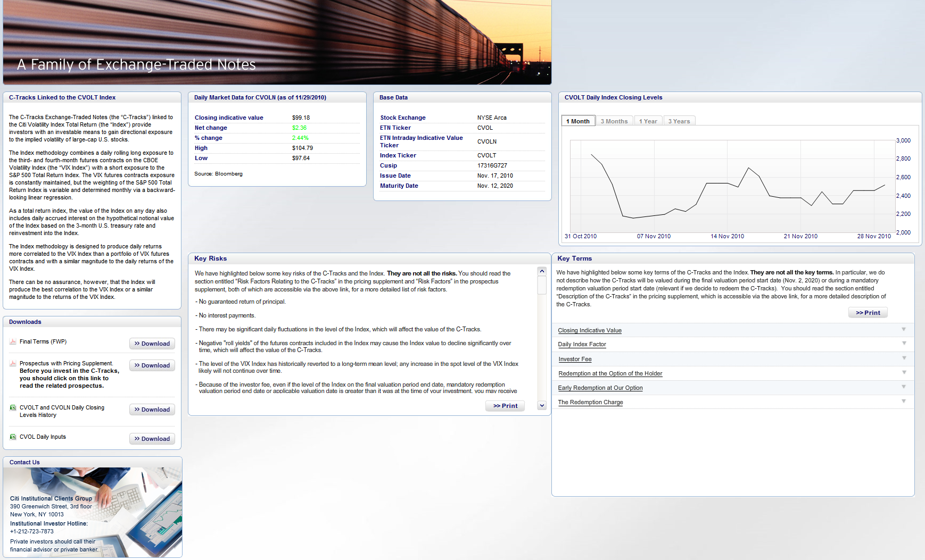925x560 pixels.
Task: Print the Key Risks section
Action: (x=505, y=406)
